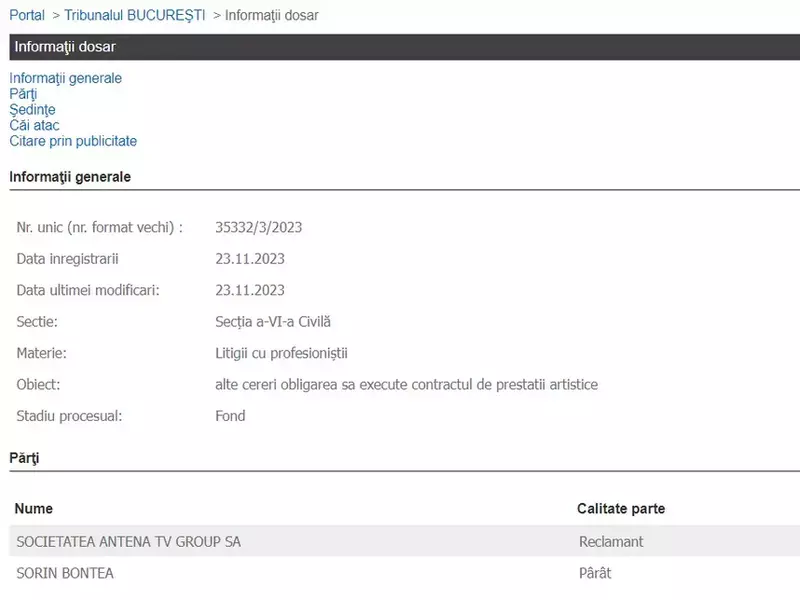Open the Tribunalul BUCUREȘTI breadcrumb link

point(135,15)
